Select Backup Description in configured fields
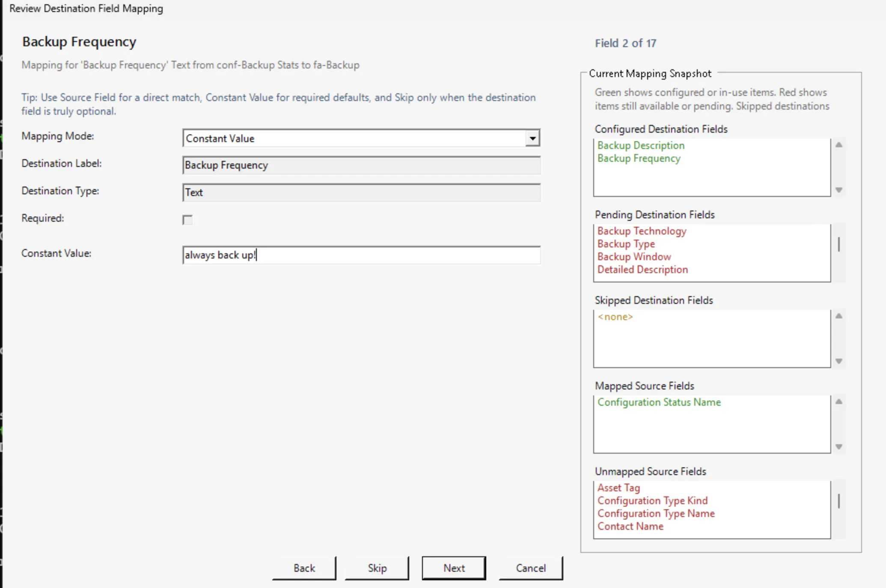The height and width of the screenshot is (588, 886). pos(641,146)
